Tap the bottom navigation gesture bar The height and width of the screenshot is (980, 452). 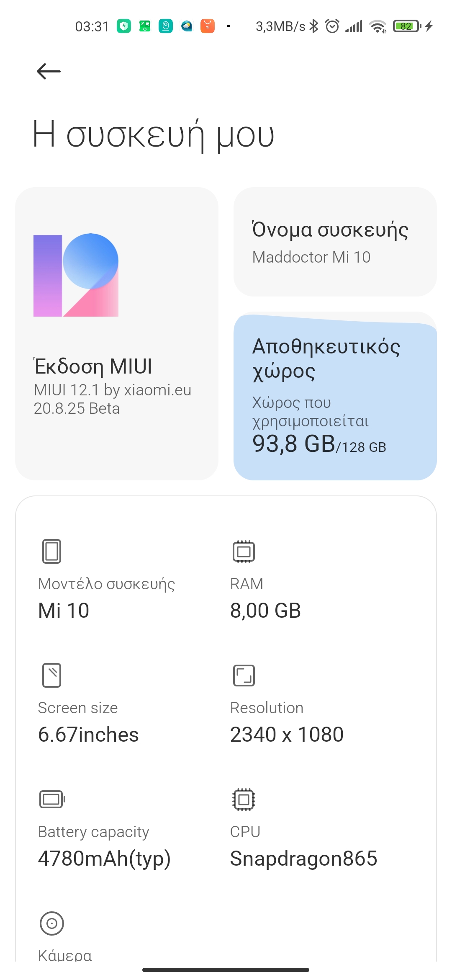pyautogui.click(x=226, y=970)
